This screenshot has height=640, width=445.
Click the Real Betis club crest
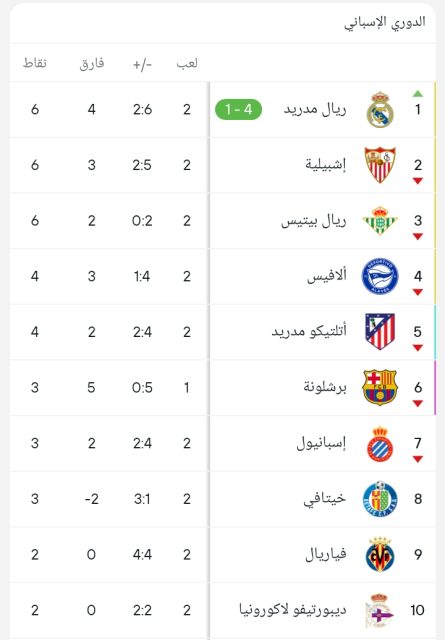pyautogui.click(x=380, y=220)
